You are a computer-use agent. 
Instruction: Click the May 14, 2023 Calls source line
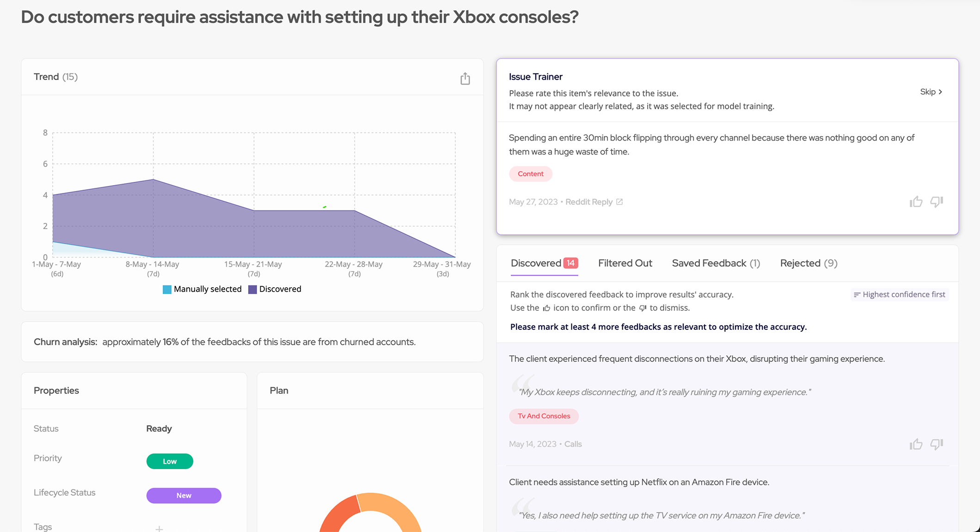point(545,444)
